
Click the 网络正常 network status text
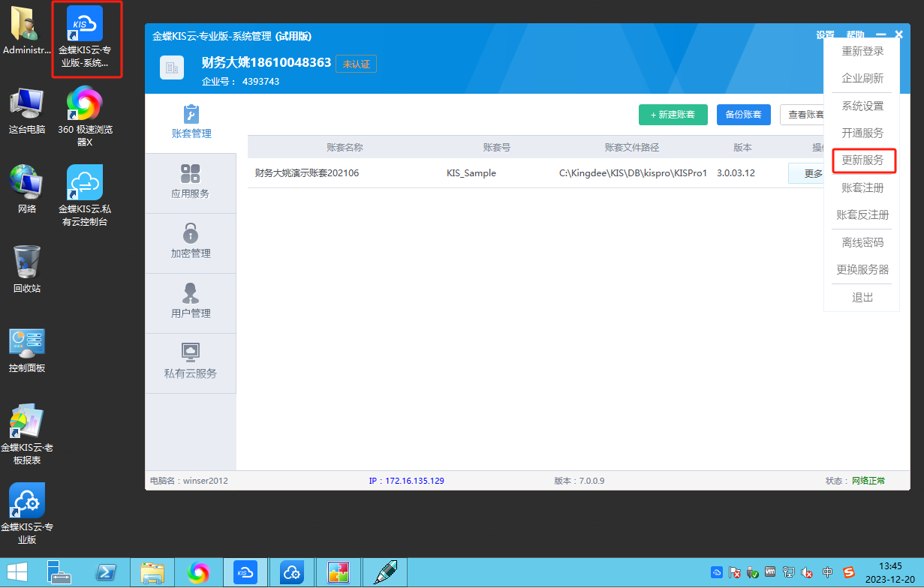(x=868, y=481)
